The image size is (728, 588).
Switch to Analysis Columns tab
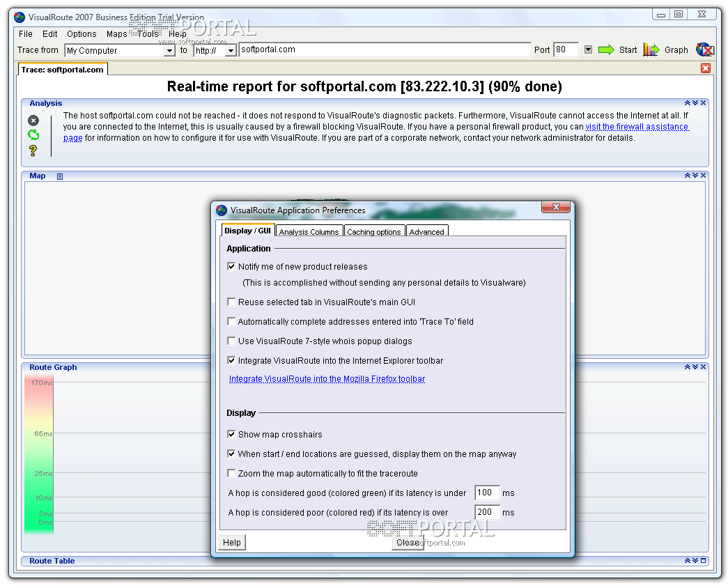(x=309, y=232)
